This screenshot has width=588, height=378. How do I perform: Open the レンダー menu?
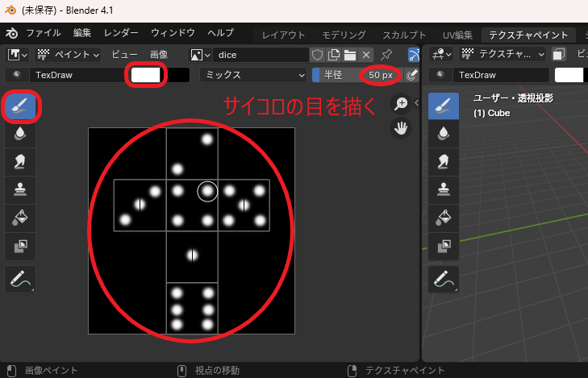pyautogui.click(x=121, y=33)
